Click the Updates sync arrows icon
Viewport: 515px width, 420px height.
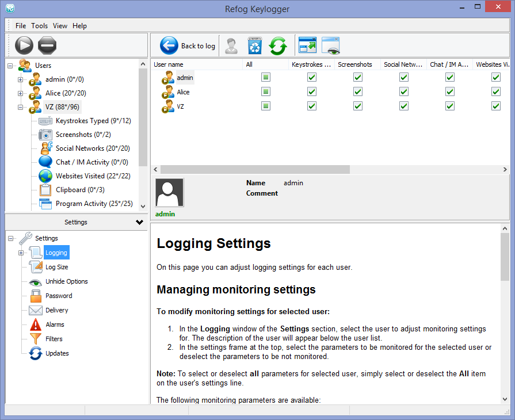[36, 353]
